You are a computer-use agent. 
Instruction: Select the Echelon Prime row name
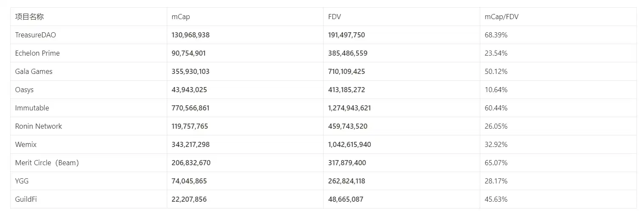tap(37, 54)
